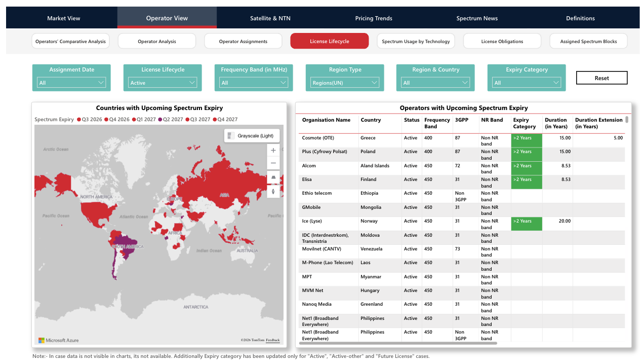Sort by Country column header

[371, 120]
